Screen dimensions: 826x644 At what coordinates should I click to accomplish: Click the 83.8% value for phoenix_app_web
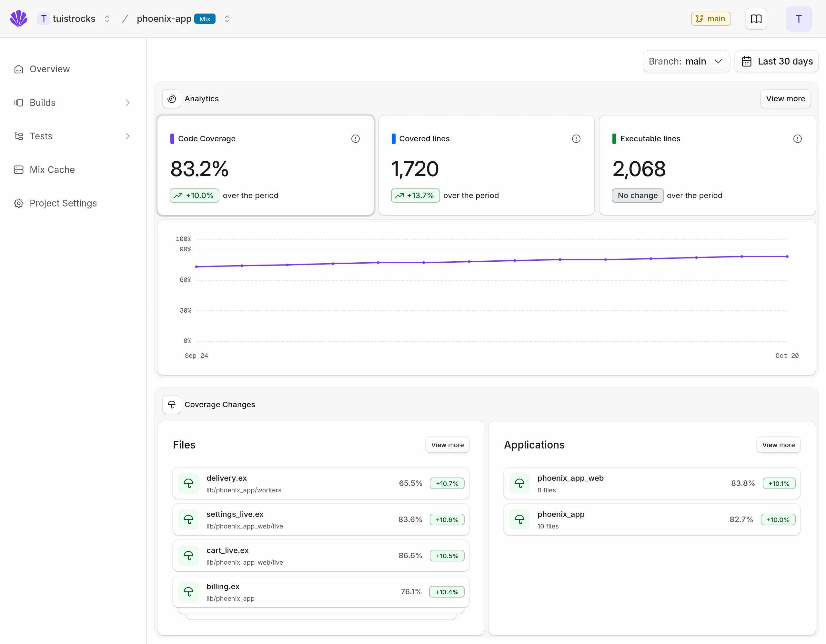(x=743, y=483)
